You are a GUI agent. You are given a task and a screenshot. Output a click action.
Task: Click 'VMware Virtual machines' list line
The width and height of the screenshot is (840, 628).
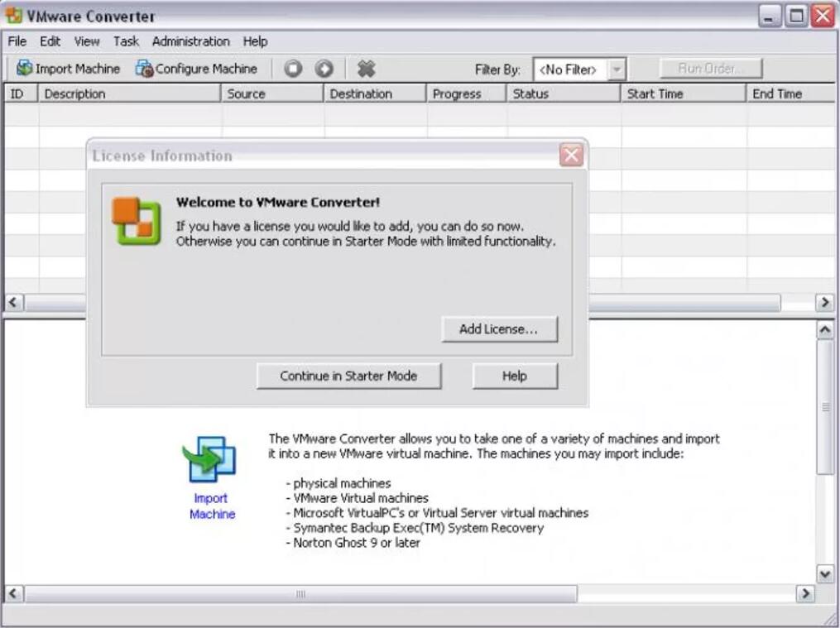click(x=358, y=498)
